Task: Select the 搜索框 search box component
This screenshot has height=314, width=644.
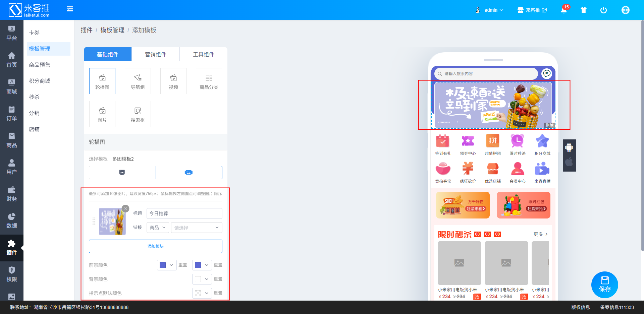Action: point(138,114)
